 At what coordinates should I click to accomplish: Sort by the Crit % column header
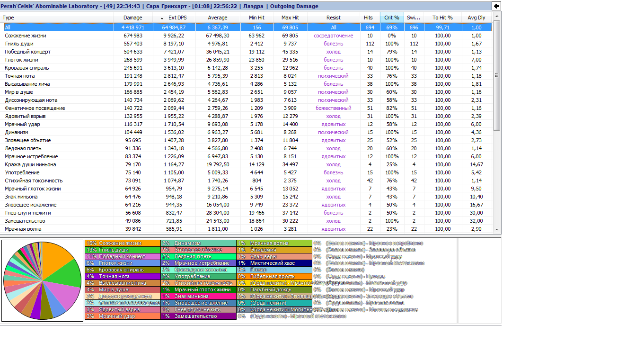click(392, 18)
